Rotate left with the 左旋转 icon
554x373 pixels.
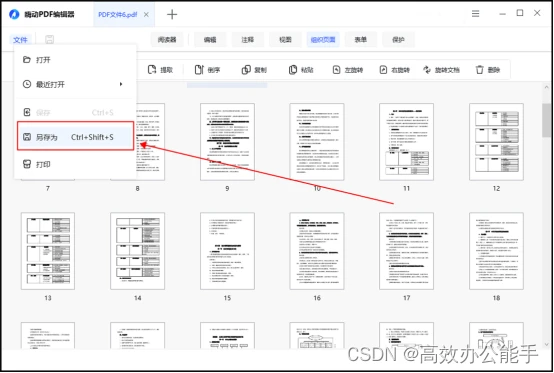(336, 70)
